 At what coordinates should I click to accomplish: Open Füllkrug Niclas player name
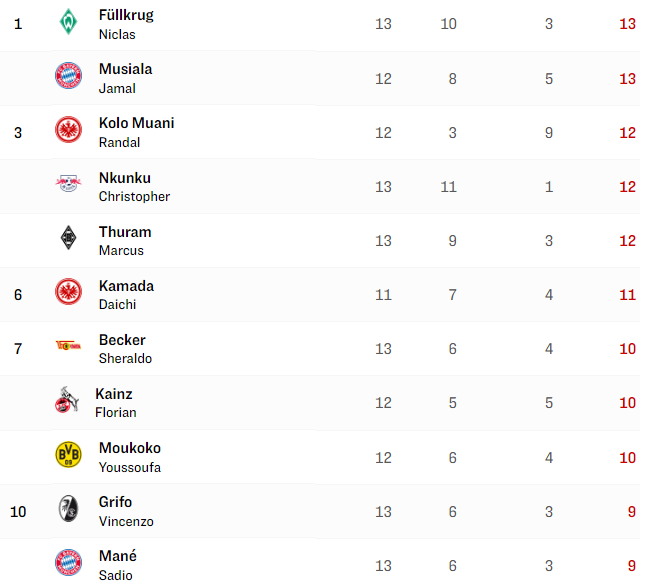pyautogui.click(x=126, y=24)
